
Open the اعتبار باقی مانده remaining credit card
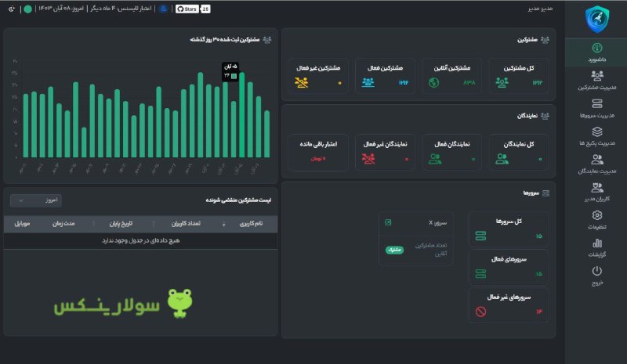coord(318,152)
